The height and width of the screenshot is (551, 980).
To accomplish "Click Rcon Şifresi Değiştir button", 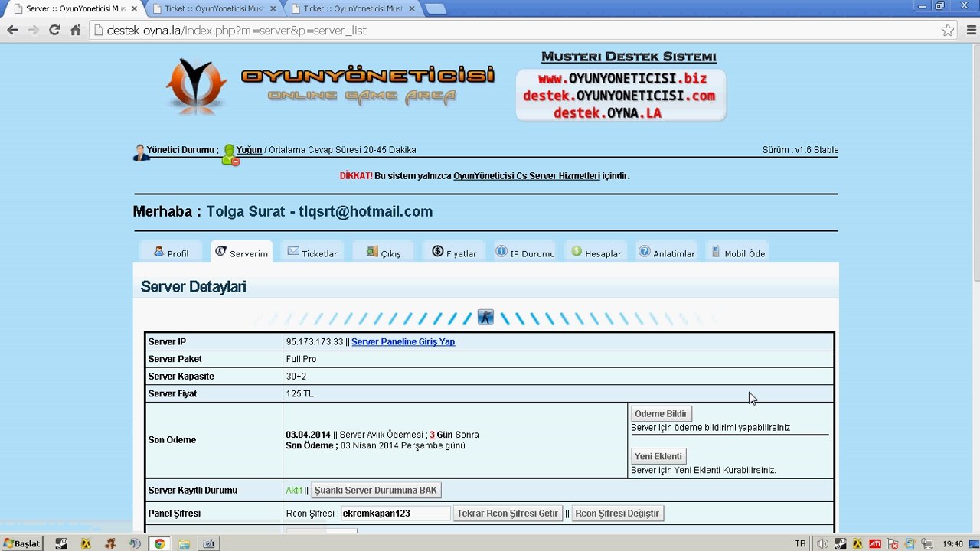I will (617, 514).
